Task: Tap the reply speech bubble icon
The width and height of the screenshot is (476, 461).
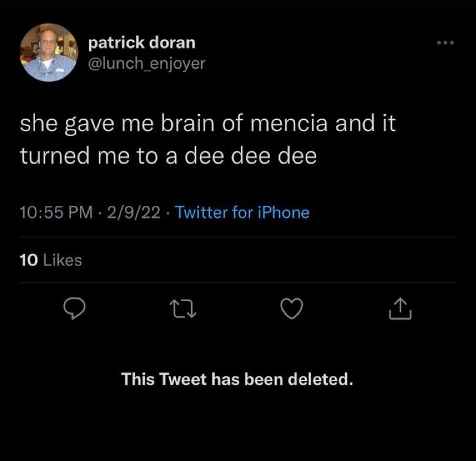Action: click(74, 309)
